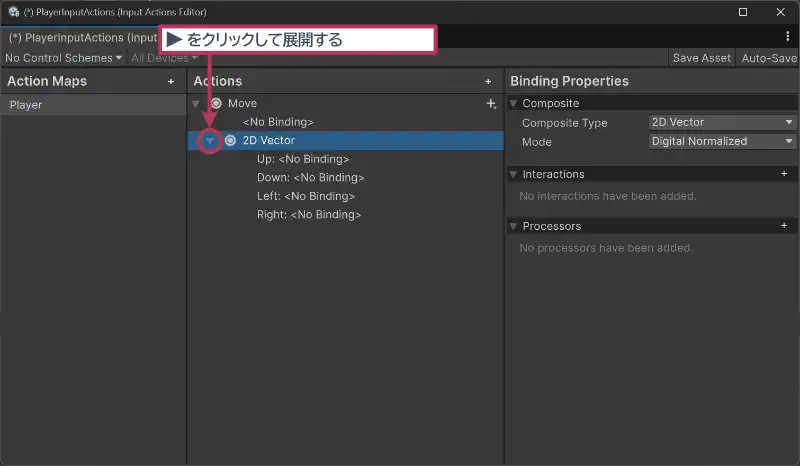800x466 pixels.
Task: Open the No Control Schemes dropdown
Action: coord(63,58)
